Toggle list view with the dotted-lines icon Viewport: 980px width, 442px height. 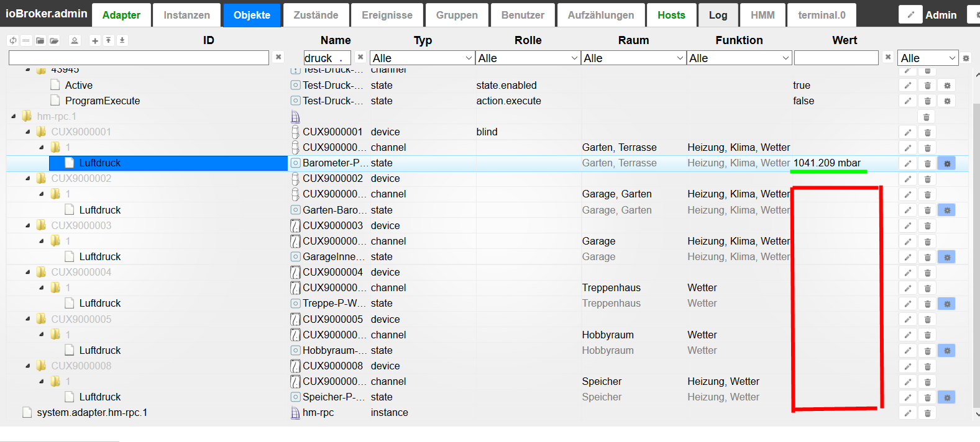pyautogui.click(x=26, y=40)
